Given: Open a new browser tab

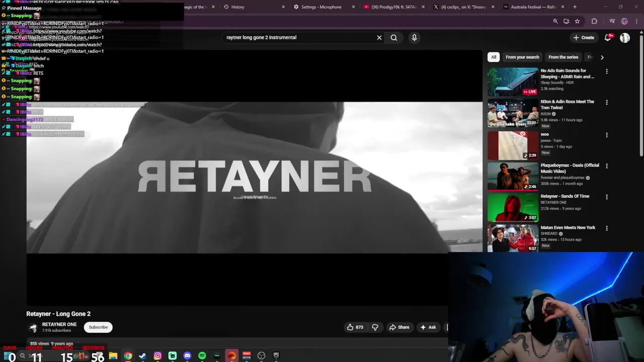Looking at the screenshot, I should click(x=575, y=7).
